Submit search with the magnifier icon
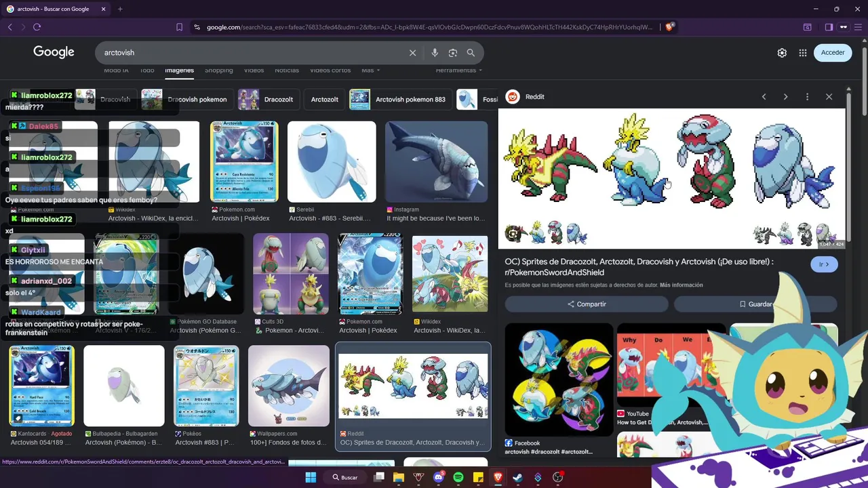 [471, 53]
